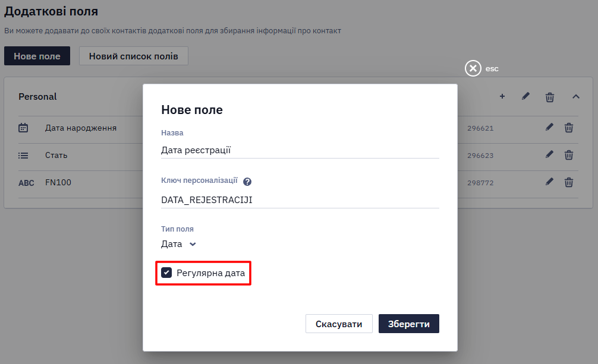
Task: Click the DATA_REJESTRACIJI personalization key field
Action: click(x=300, y=200)
